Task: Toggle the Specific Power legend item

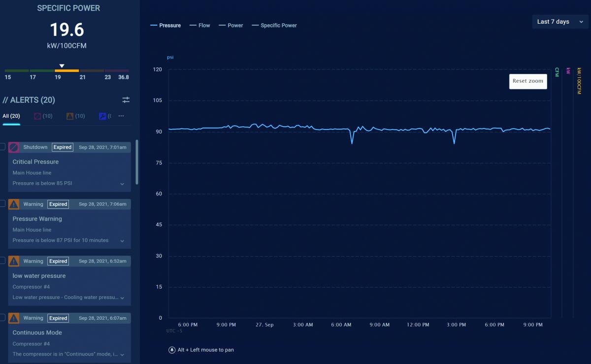Action: (x=274, y=26)
